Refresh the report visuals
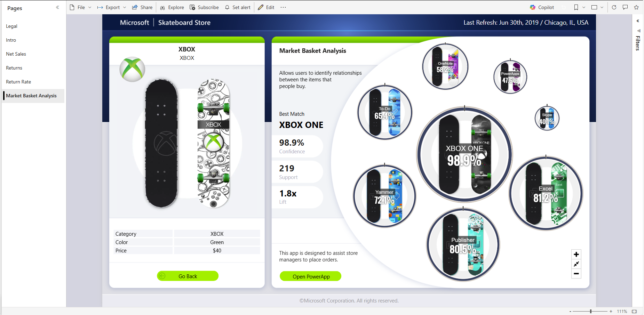Viewport: 644px width, 315px height. [614, 7]
